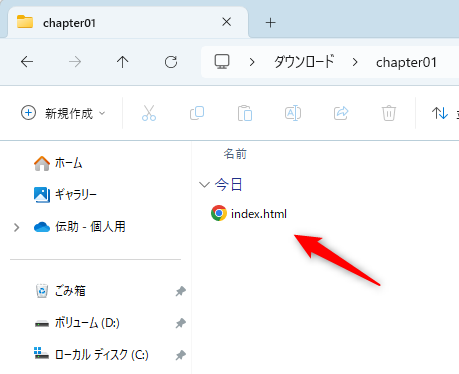Open ローカル ディスク (C:) drive

click(x=91, y=354)
